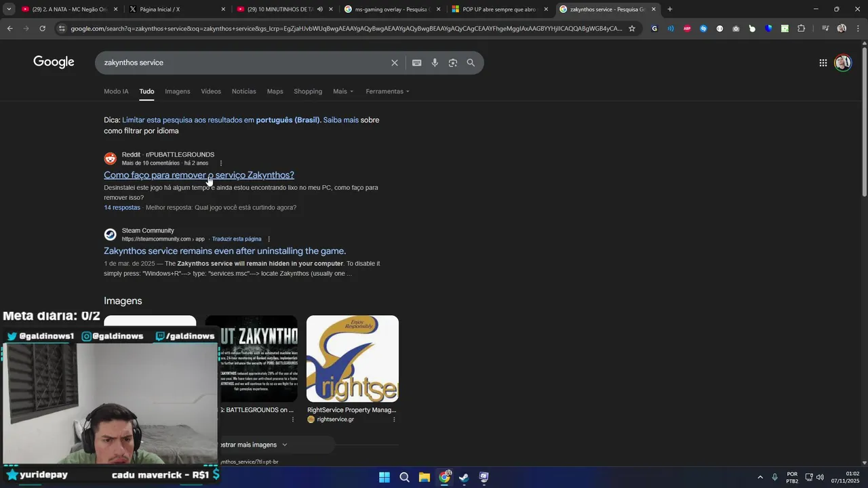The image size is (868, 488).
Task: Open the Google apps grid
Action: tap(823, 62)
